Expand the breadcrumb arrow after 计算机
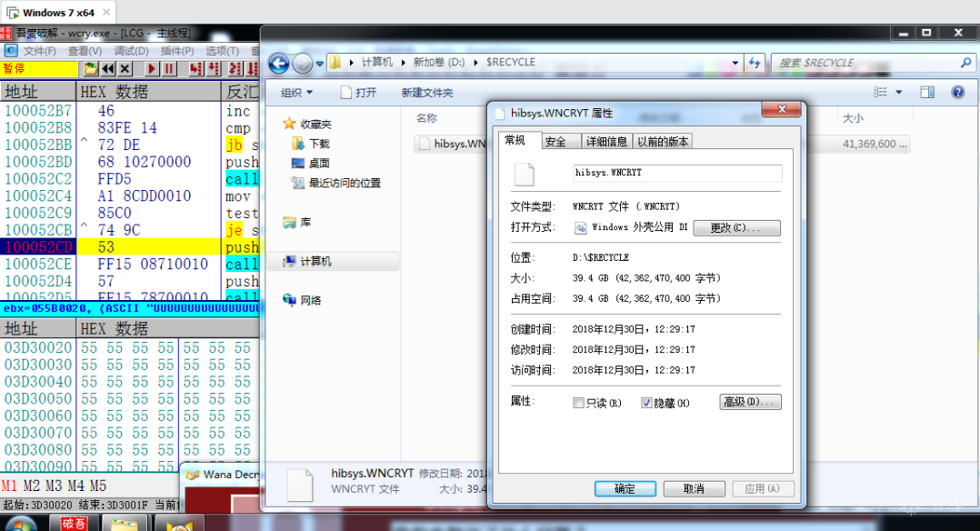 [x=403, y=63]
